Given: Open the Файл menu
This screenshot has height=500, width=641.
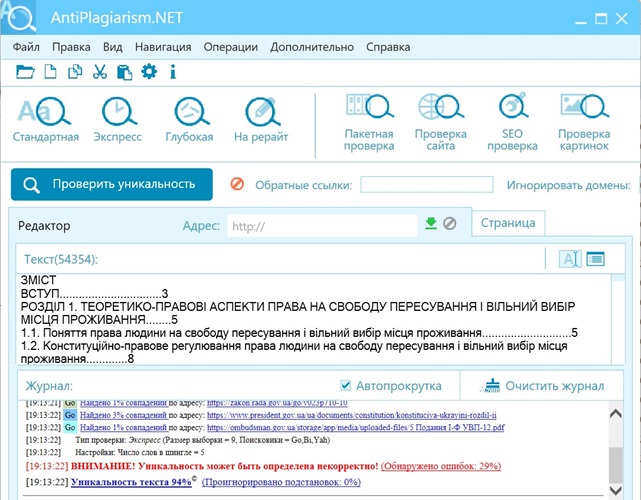Looking at the screenshot, I should [x=26, y=47].
